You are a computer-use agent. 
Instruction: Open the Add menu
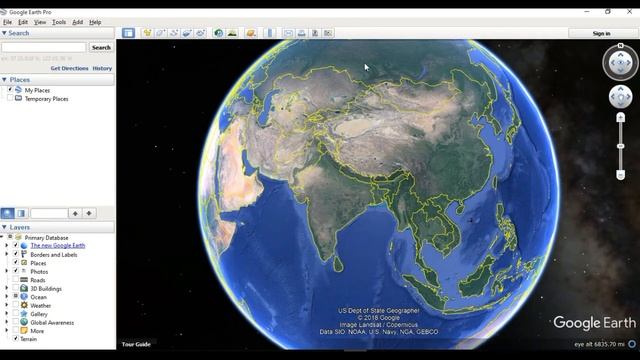click(78, 22)
